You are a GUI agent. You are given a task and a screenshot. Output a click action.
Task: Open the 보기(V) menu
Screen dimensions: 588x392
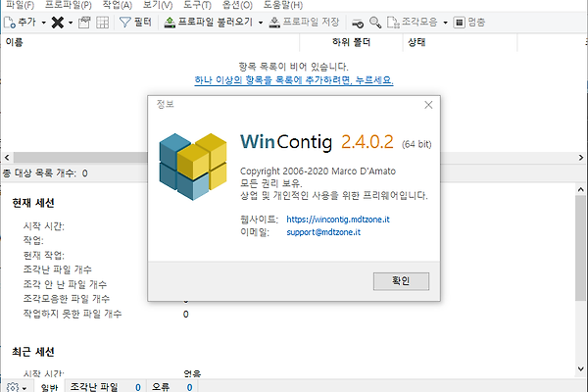[158, 5]
